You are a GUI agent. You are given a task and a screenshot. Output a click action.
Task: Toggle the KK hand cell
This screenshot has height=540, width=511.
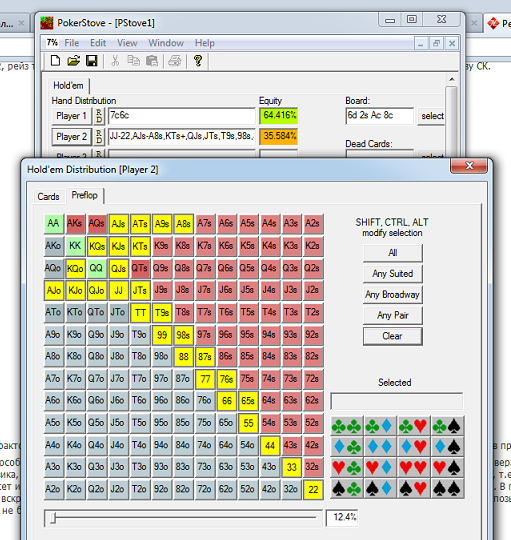75,246
